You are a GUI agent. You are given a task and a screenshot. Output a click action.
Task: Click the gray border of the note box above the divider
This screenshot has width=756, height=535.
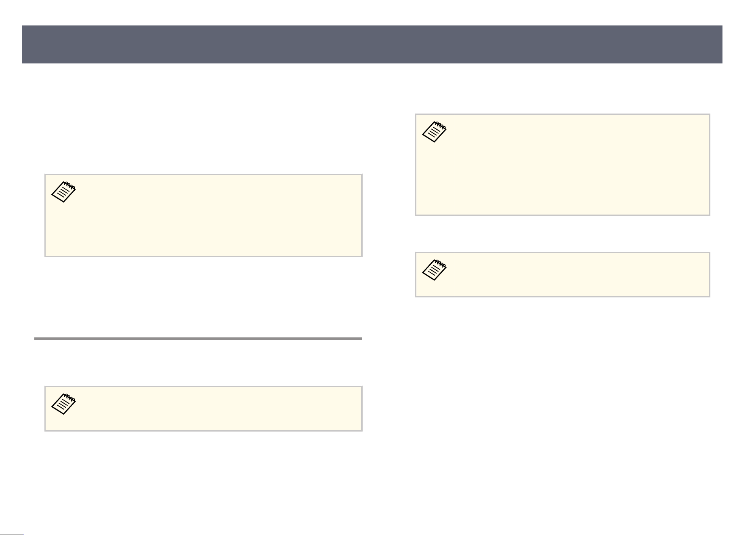tap(203, 175)
